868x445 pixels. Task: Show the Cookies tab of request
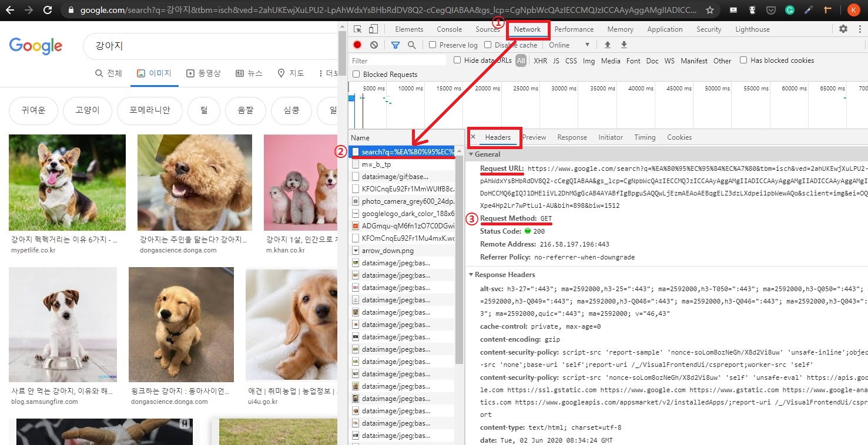click(679, 137)
